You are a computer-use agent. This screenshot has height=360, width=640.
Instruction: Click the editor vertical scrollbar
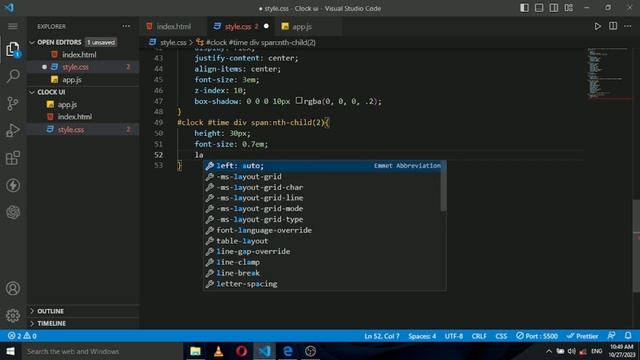coord(636,246)
